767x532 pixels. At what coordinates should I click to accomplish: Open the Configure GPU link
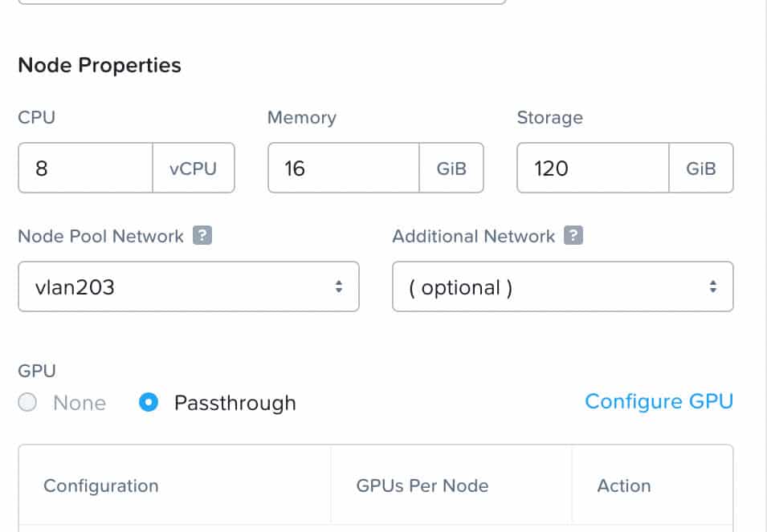tap(659, 401)
